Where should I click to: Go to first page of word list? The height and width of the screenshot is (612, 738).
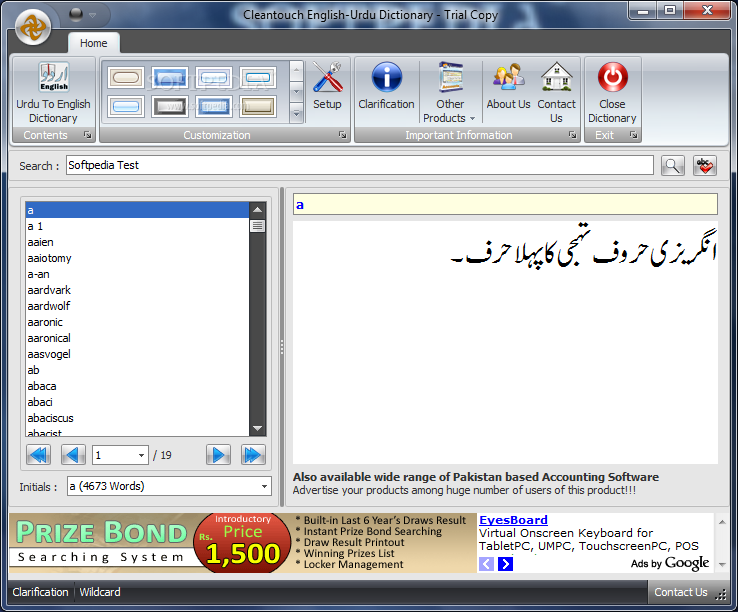(x=39, y=455)
